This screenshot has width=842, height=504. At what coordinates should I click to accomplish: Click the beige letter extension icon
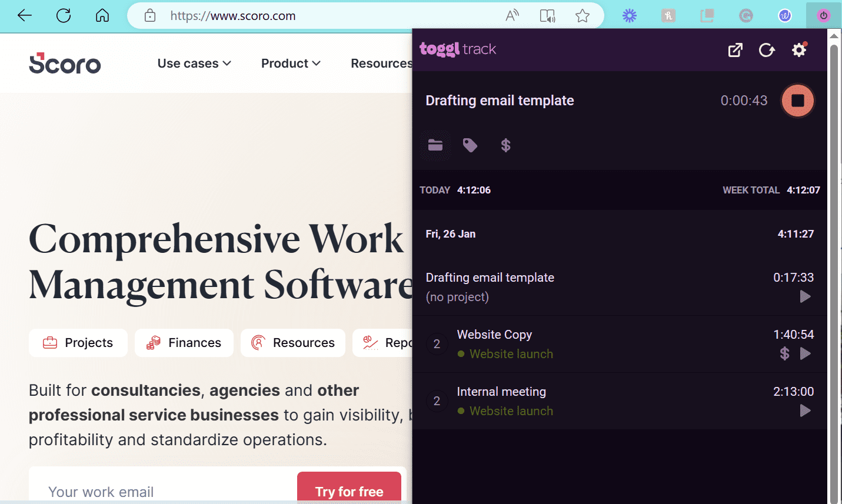[668, 16]
